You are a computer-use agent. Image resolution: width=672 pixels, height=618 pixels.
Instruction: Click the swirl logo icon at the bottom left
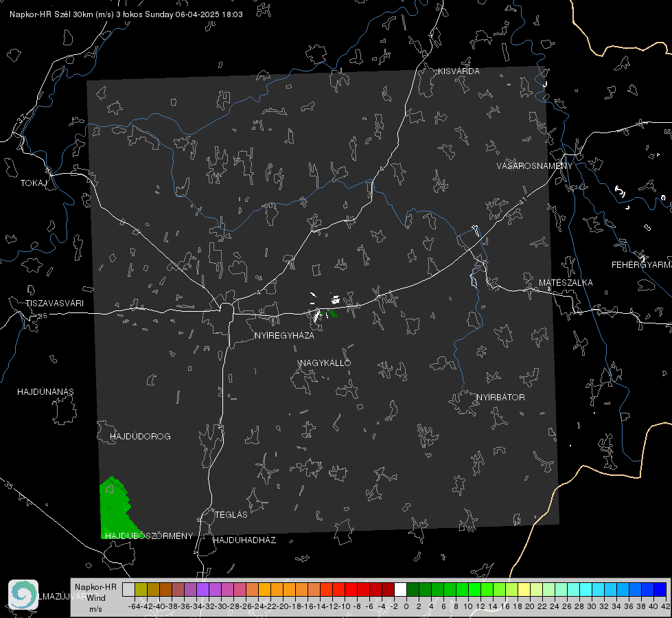(23, 595)
